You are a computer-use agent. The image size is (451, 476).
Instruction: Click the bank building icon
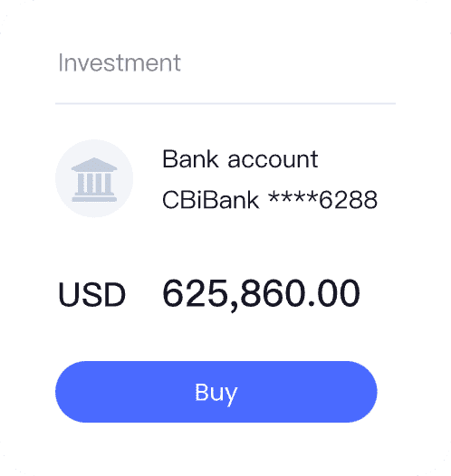[94, 179]
